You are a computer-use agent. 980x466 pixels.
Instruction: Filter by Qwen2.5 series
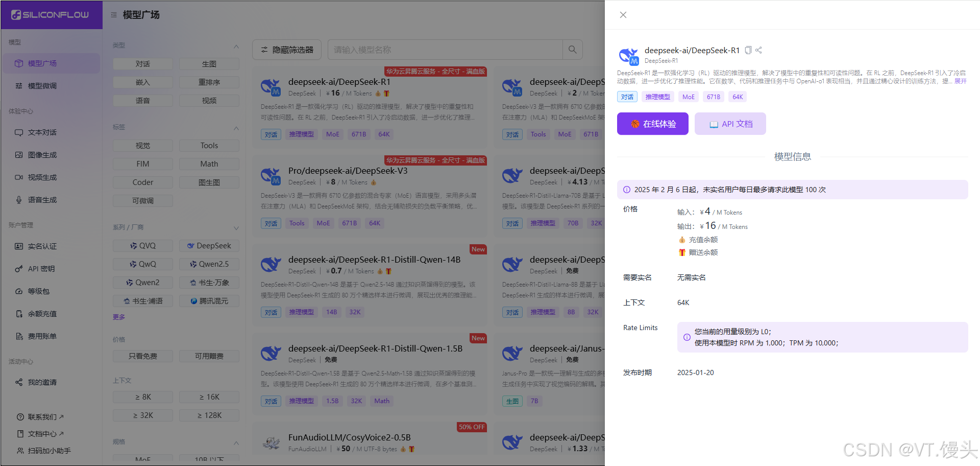pos(209,264)
